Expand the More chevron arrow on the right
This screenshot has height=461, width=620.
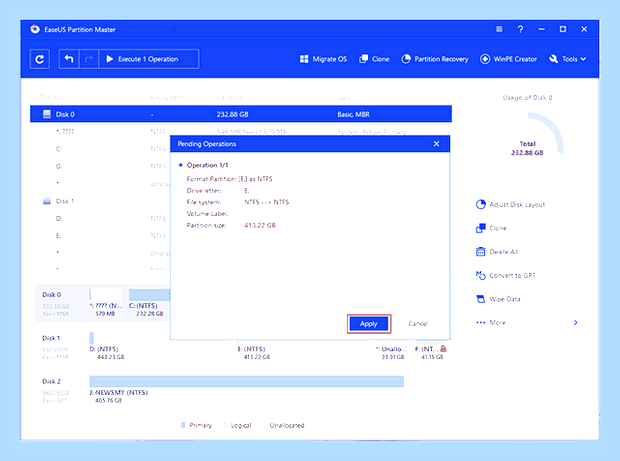(575, 323)
